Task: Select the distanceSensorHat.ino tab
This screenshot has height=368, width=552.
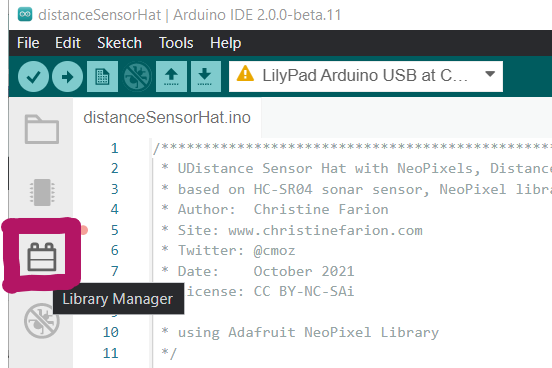Action: 167,118
